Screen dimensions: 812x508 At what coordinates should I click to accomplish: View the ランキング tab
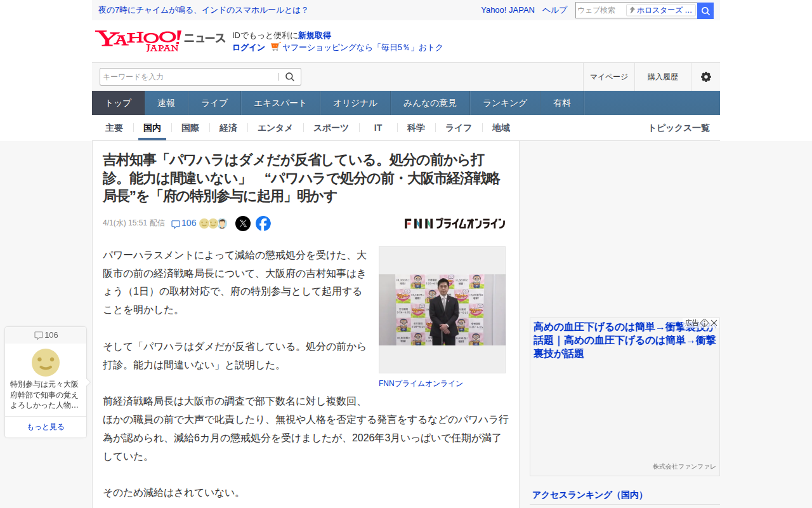tap(505, 103)
